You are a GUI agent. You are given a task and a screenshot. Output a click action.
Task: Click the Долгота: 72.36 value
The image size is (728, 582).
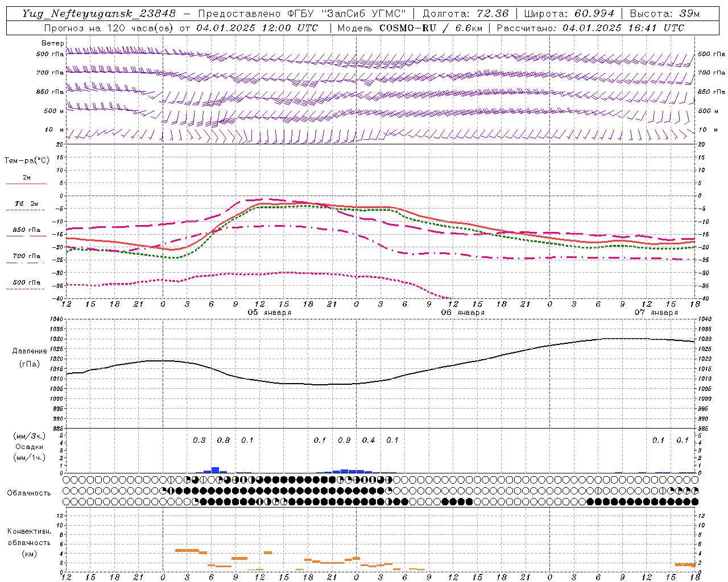pos(466,14)
